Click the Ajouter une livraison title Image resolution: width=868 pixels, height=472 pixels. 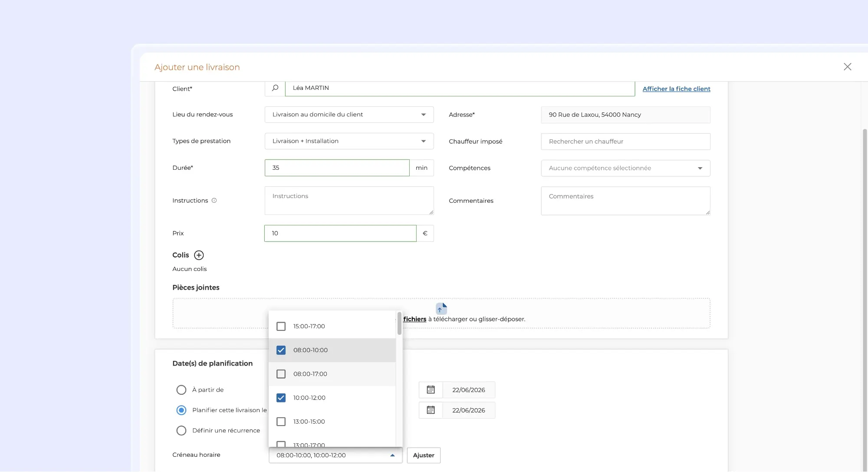197,67
